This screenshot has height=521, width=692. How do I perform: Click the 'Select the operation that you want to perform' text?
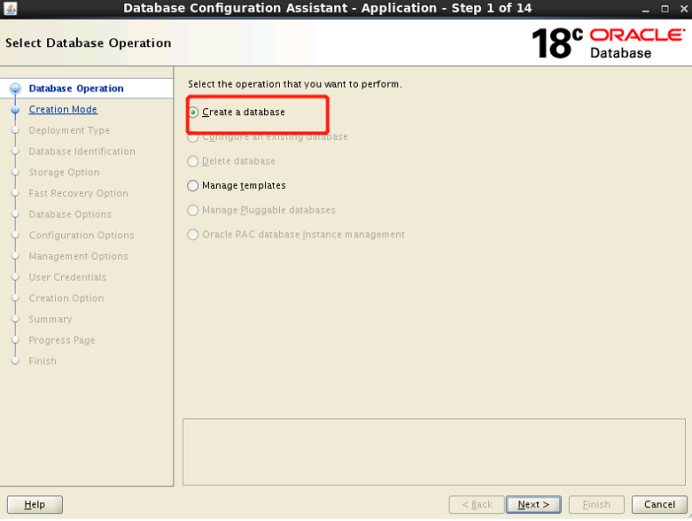295,84
